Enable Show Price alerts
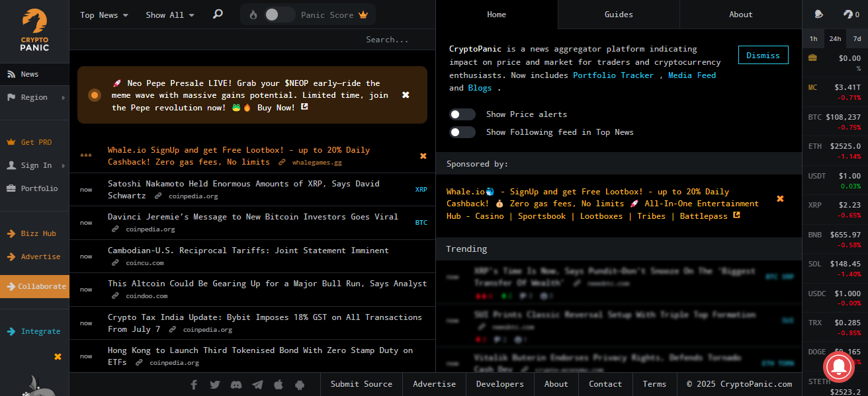This screenshot has height=396, width=868. point(462,114)
